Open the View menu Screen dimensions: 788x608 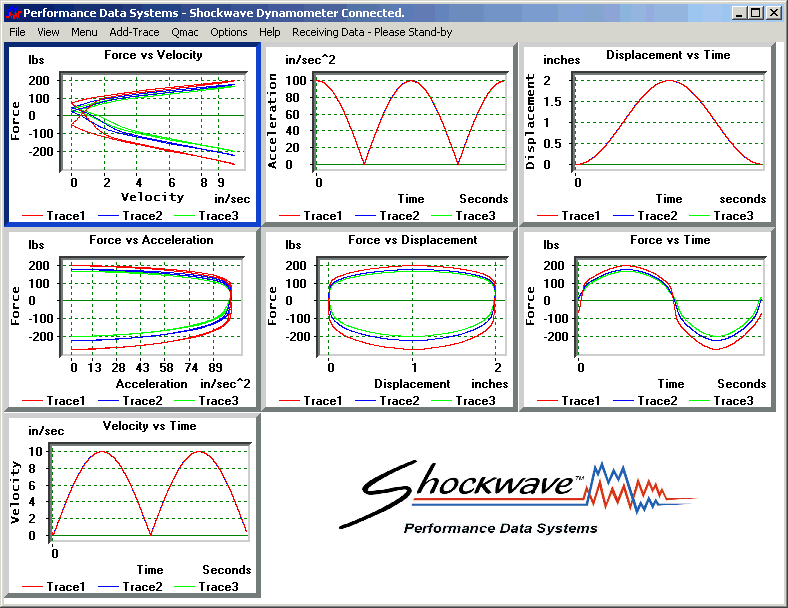click(x=48, y=32)
